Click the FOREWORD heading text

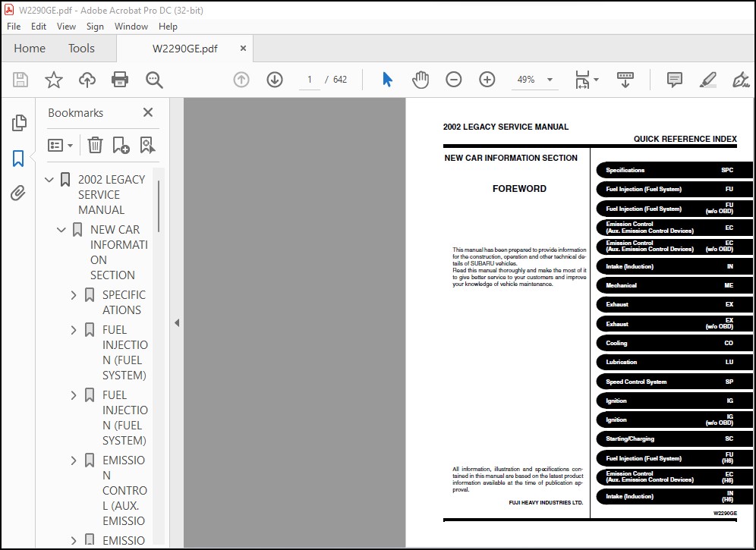coord(519,189)
